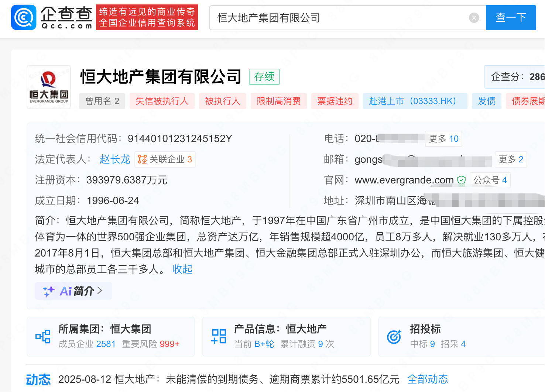Click registered capital 393979.6387万元 value

[x=127, y=180]
